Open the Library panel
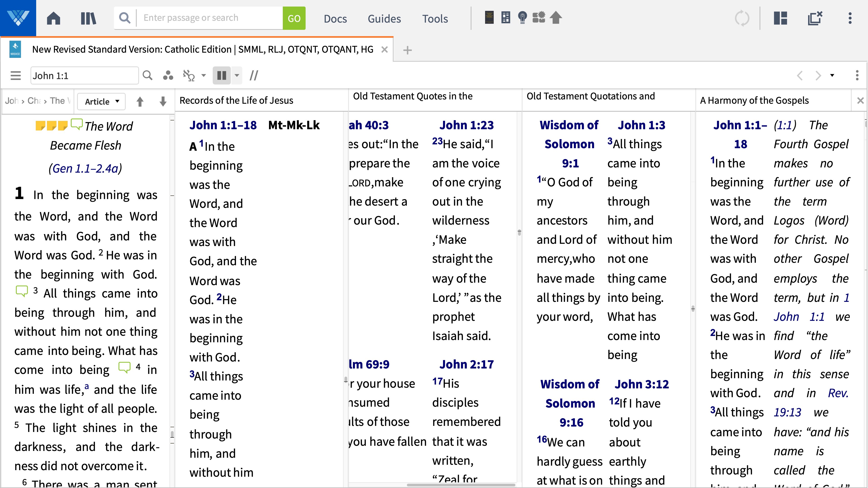The width and height of the screenshot is (868, 488). (89, 18)
